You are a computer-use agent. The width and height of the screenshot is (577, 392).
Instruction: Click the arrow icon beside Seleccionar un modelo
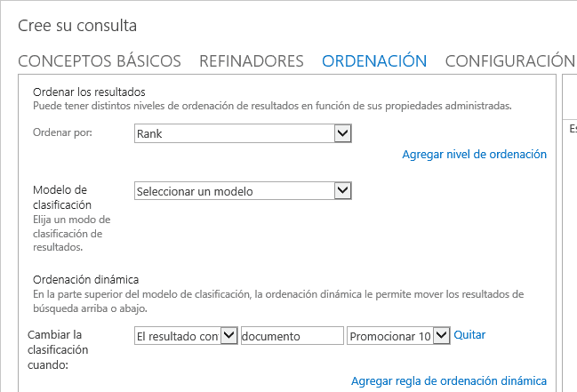pos(342,190)
